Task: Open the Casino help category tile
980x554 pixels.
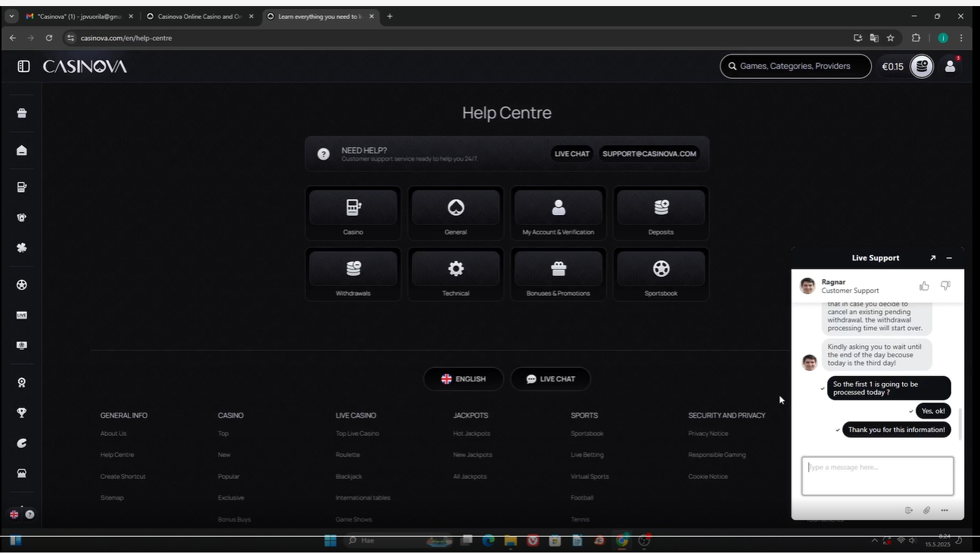Action: (353, 213)
